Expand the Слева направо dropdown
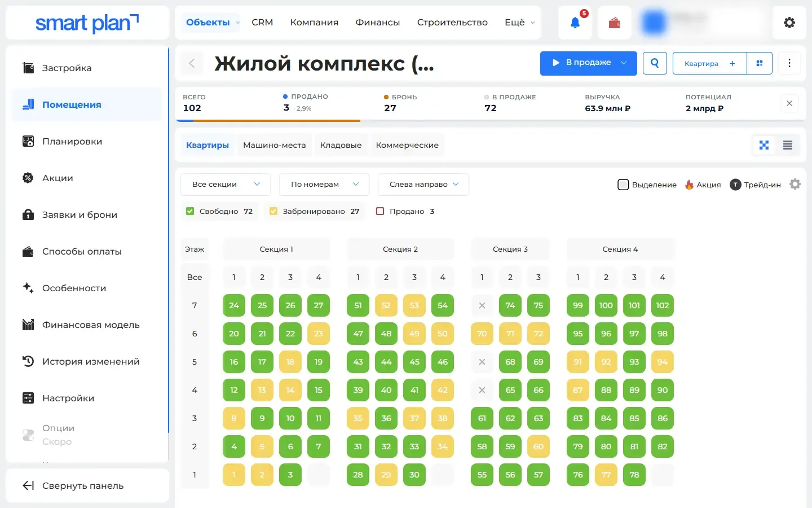The image size is (812, 508). click(423, 185)
